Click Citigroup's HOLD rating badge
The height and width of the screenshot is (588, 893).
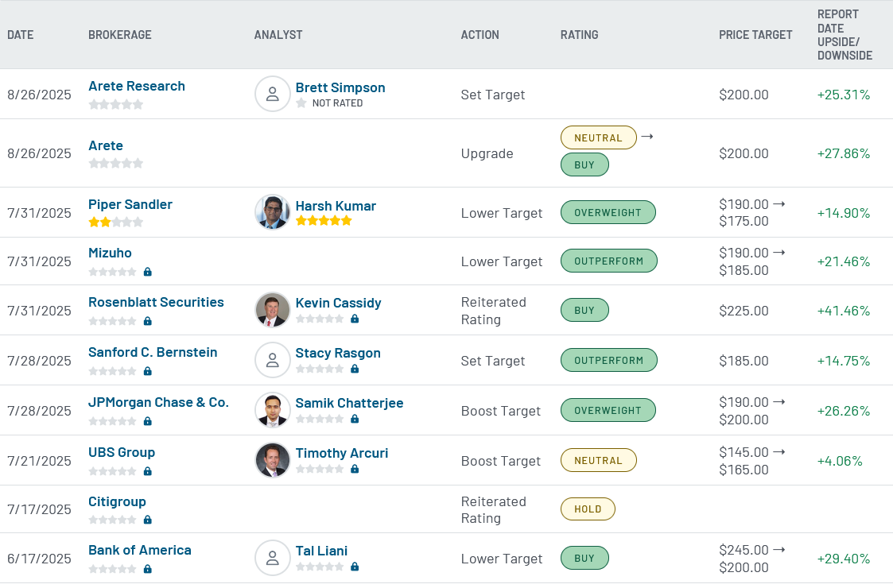[588, 509]
